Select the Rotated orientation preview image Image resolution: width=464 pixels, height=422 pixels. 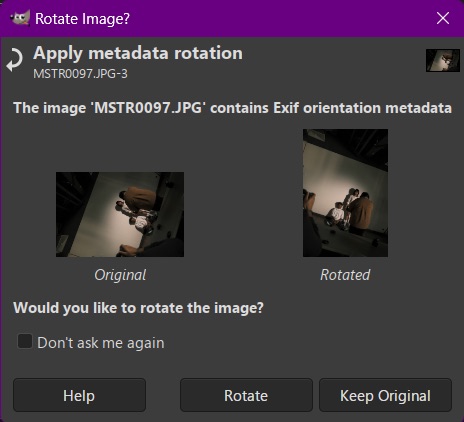click(x=345, y=193)
